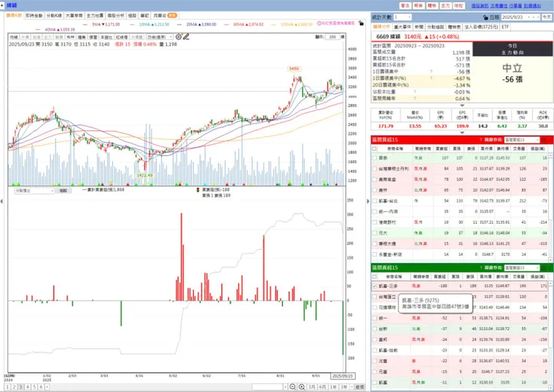554x392 pixels.
Task: Set chart range to 1年
Action: tap(333, 387)
